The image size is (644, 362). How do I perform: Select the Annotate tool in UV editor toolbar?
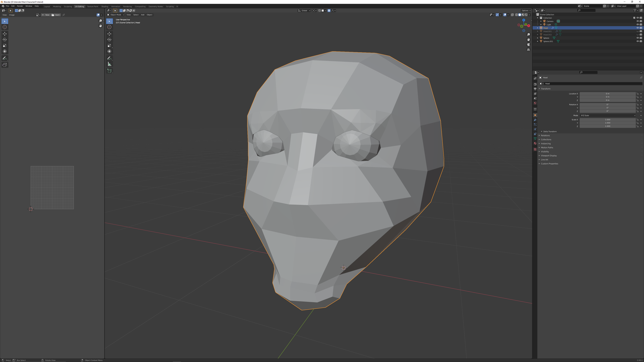click(5, 58)
